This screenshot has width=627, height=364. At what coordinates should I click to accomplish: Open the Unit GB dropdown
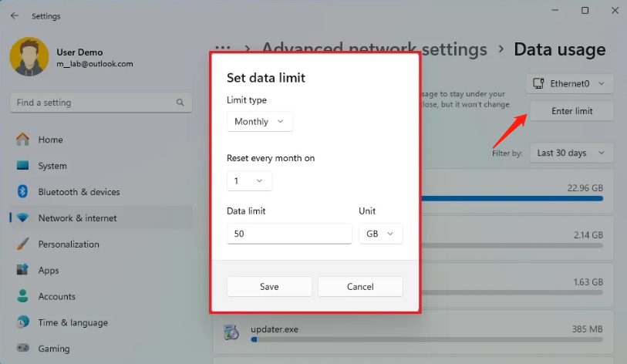(380, 233)
